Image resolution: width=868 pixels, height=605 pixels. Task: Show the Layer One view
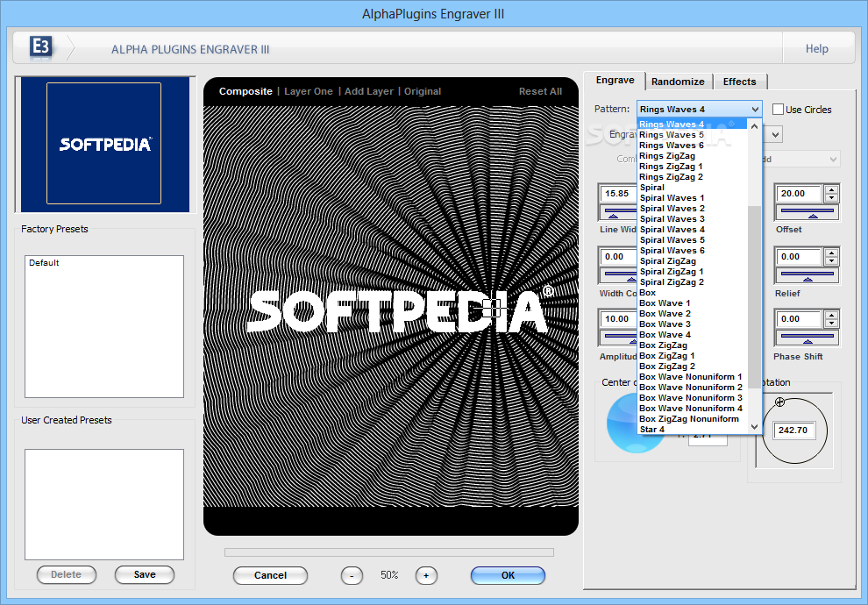point(309,91)
